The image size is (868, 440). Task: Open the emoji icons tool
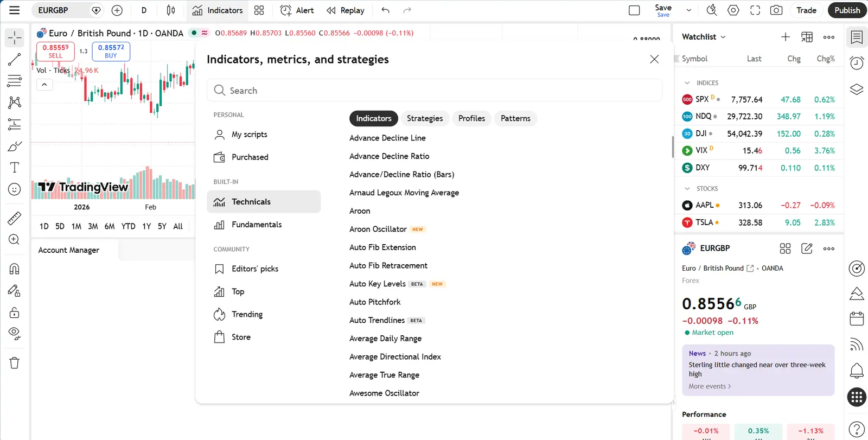click(15, 189)
